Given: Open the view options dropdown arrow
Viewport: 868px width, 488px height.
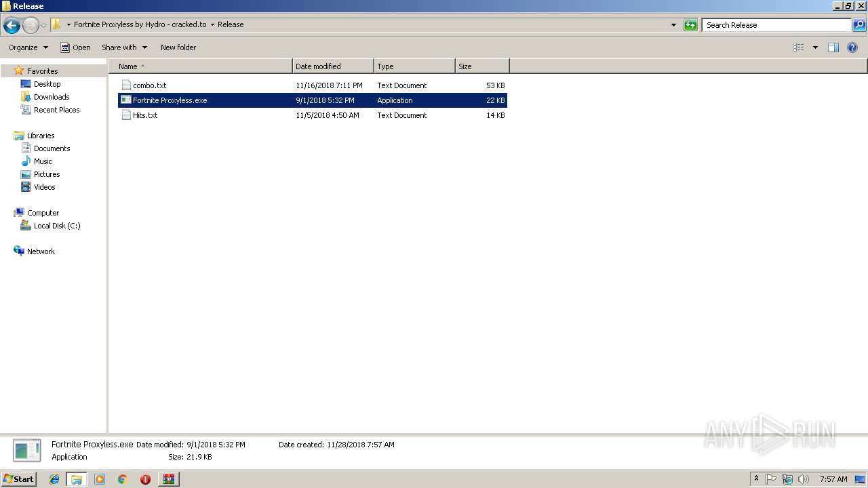Looking at the screenshot, I should pos(815,47).
